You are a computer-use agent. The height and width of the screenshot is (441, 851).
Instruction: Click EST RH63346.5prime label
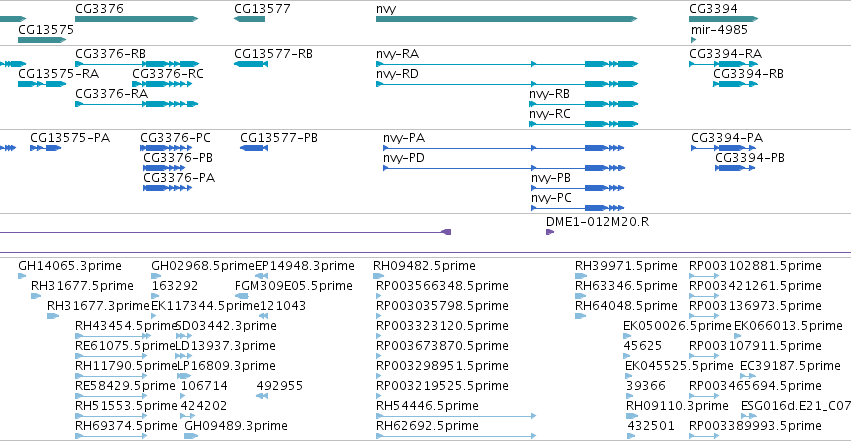(x=626, y=286)
